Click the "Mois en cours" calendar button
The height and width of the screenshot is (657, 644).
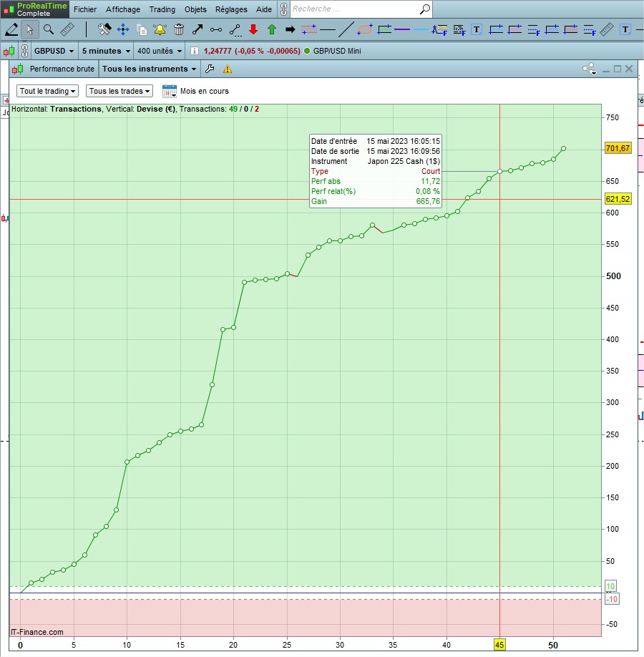170,91
